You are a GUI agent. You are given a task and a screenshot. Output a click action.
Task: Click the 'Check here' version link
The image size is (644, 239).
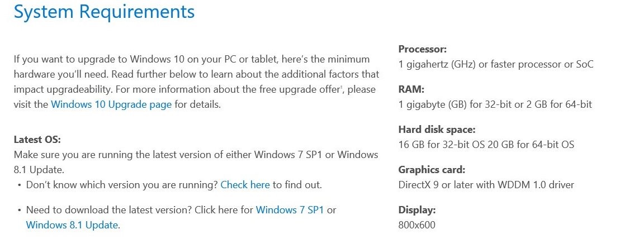click(x=245, y=184)
